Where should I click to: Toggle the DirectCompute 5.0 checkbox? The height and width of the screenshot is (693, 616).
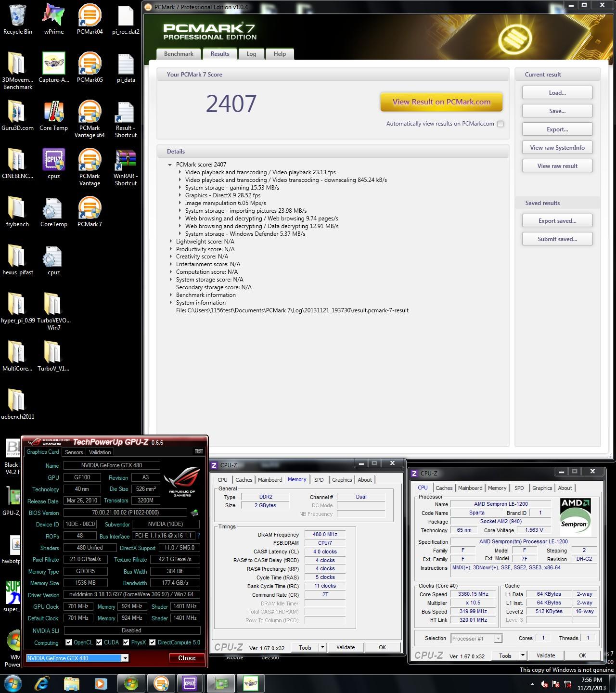[153, 642]
